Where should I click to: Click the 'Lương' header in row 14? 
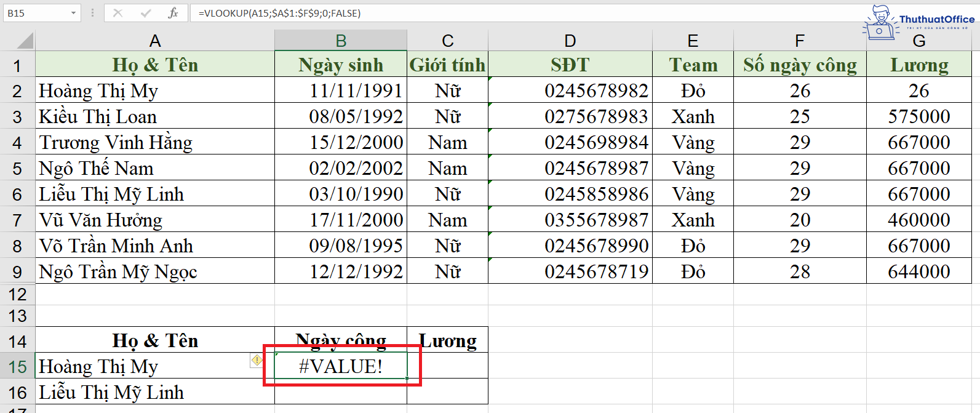click(448, 340)
